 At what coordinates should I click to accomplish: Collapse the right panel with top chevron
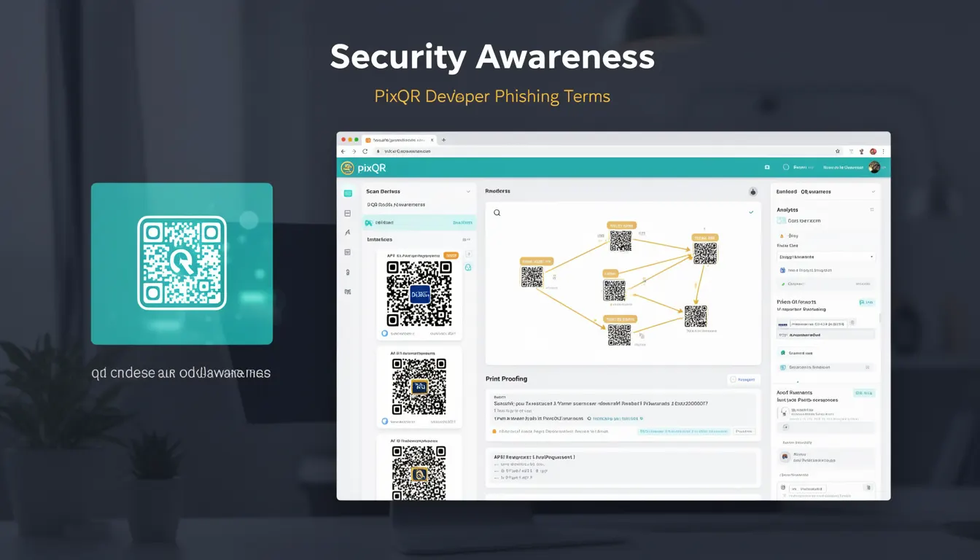pyautogui.click(x=873, y=192)
